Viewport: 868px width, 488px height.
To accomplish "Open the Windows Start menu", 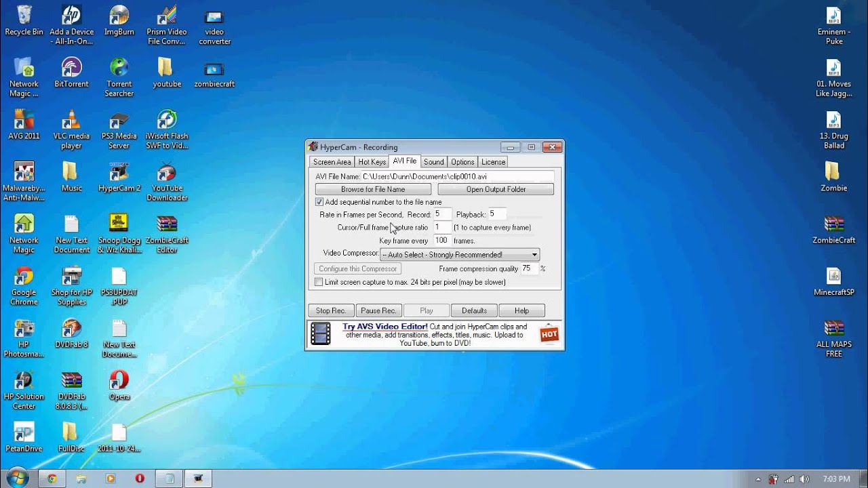I will 16,478.
